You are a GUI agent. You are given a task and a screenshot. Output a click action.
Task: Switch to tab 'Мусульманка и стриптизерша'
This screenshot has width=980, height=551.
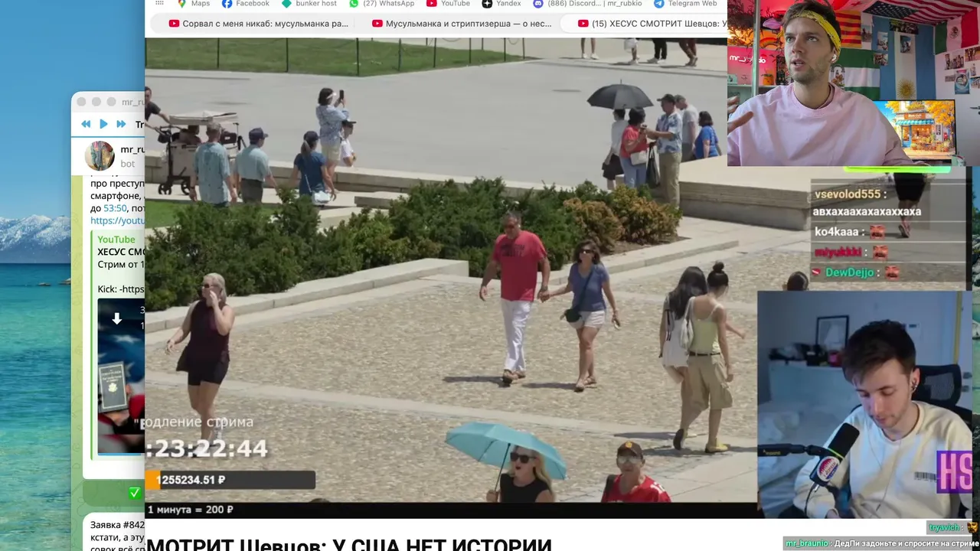[x=462, y=24]
